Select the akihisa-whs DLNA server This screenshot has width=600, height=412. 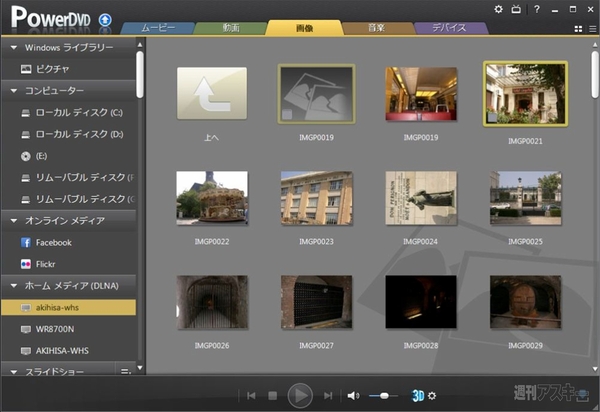(68, 308)
